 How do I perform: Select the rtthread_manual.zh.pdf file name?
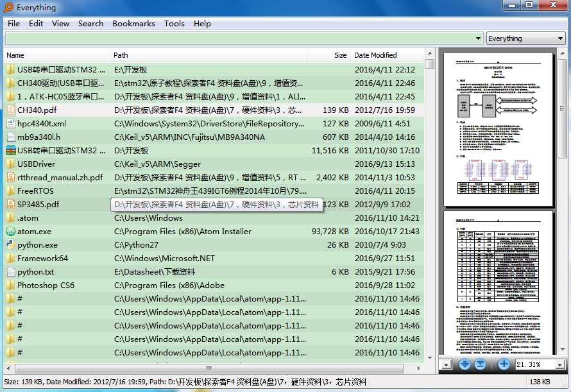point(60,178)
